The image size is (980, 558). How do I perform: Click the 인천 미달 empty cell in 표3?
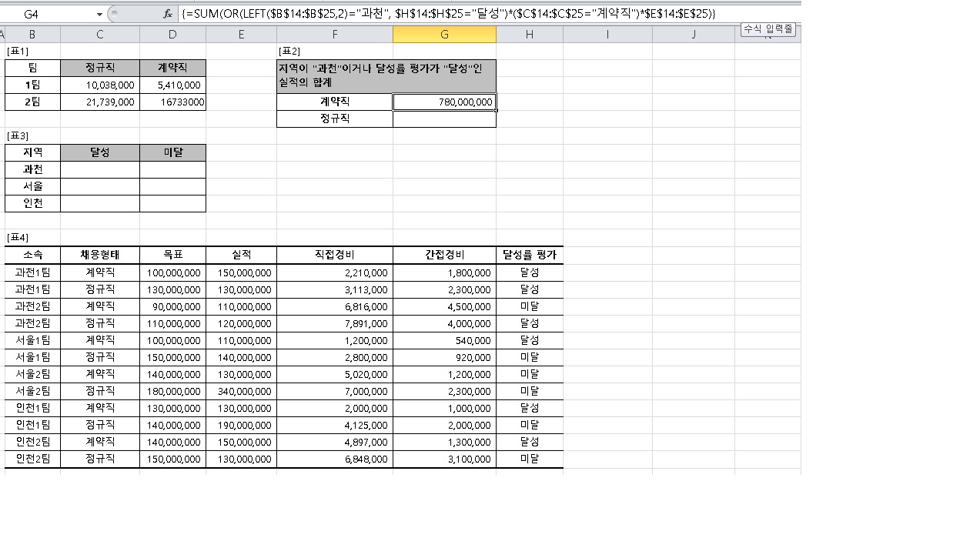(172, 203)
